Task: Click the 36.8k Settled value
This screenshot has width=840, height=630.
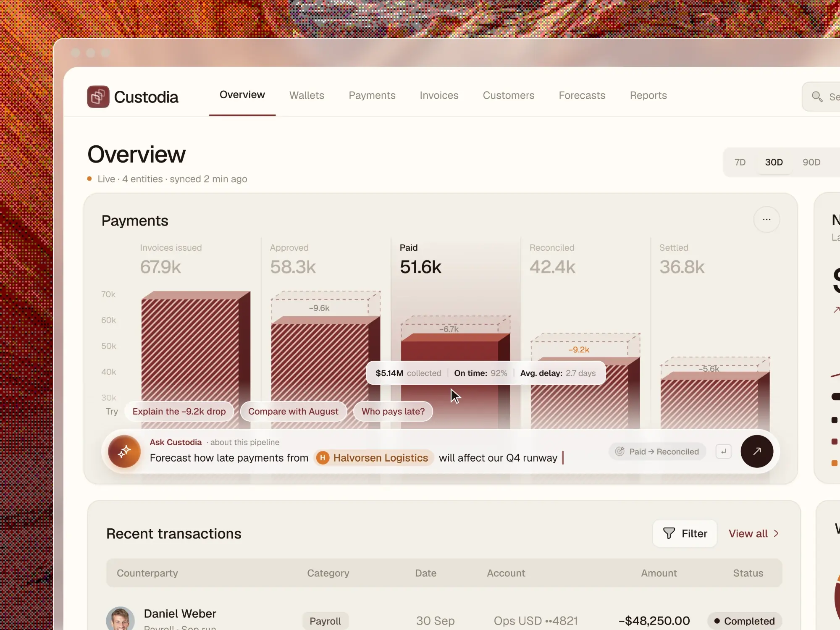Action: coord(682,267)
